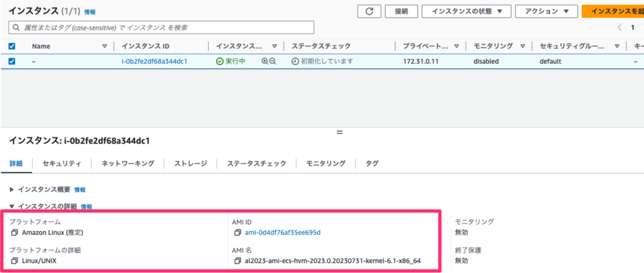Viewport: 644px width, 273px height.
Task: Switch to the ネットワーキング tab
Action: (128, 164)
